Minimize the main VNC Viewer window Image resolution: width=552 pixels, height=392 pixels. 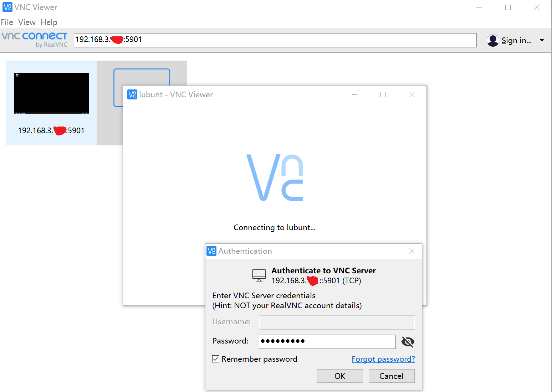479,7
